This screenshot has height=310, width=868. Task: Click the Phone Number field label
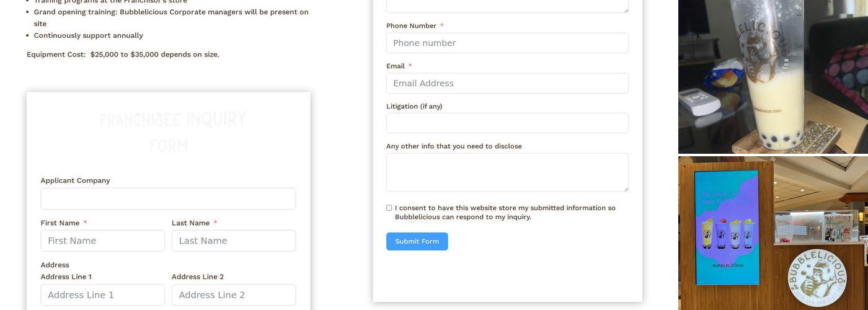point(411,26)
